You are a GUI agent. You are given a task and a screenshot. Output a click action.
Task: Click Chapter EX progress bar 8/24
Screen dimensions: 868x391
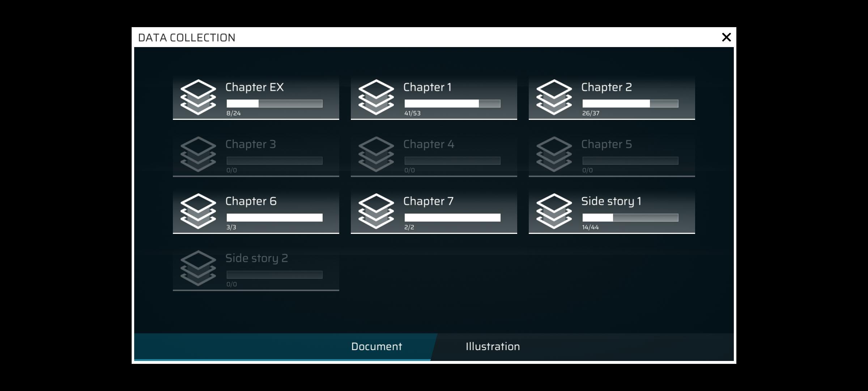[x=274, y=104]
